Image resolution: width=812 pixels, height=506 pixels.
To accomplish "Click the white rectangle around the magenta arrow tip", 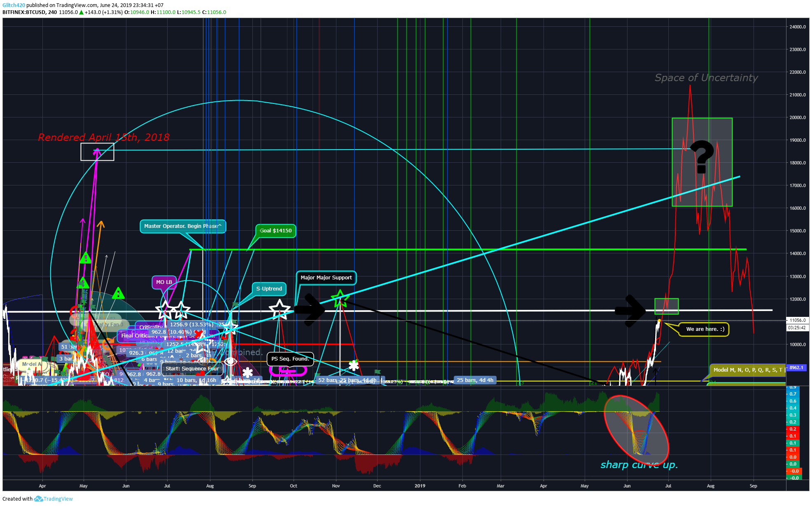I will point(97,152).
